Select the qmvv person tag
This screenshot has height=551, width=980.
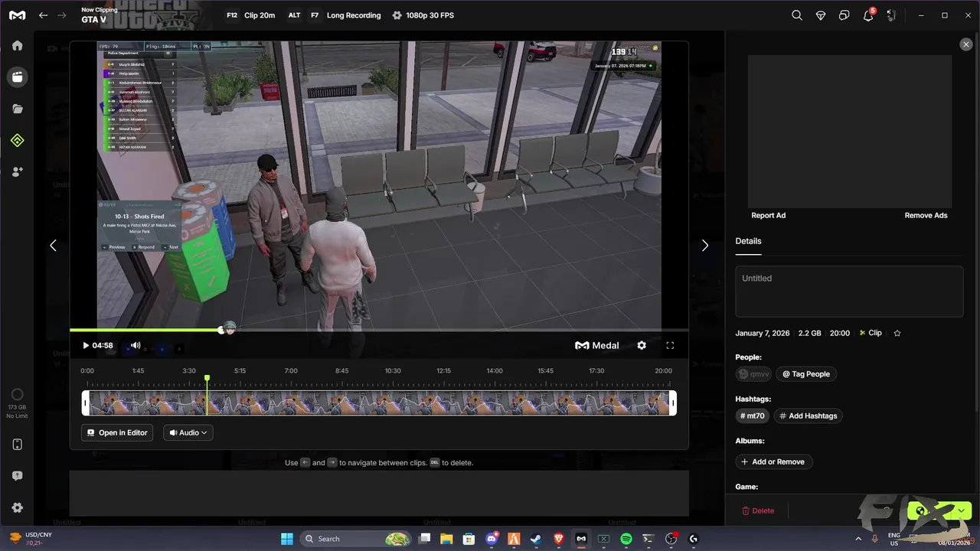(x=754, y=374)
